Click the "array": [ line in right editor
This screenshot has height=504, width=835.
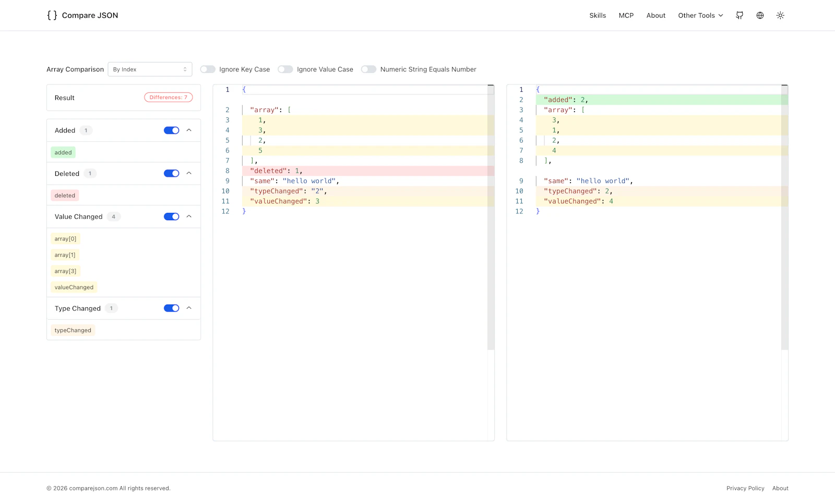tap(564, 110)
